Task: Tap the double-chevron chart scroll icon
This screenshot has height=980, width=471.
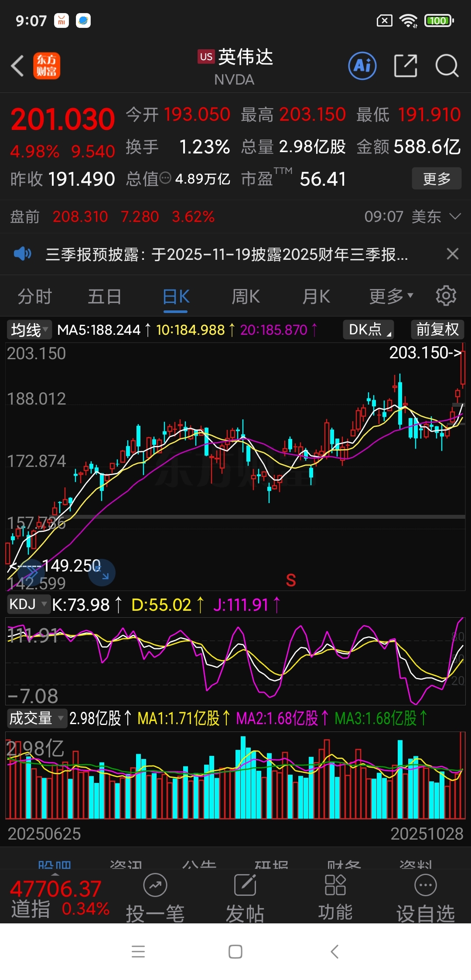Action: click(x=31, y=573)
